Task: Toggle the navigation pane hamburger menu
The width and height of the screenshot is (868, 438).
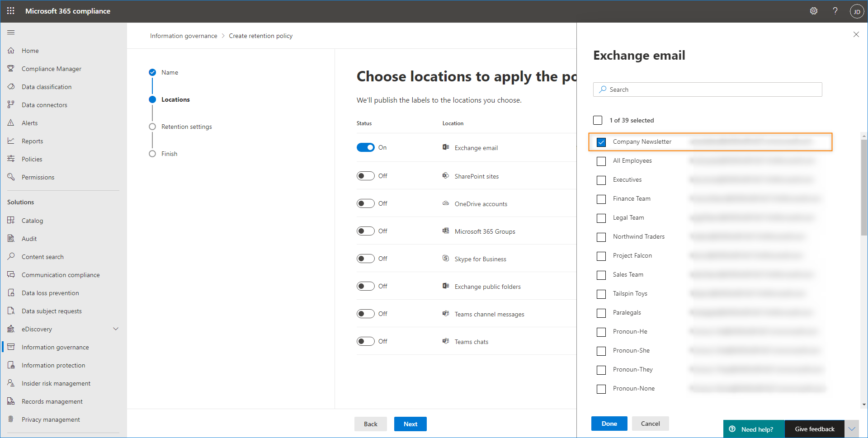Action: (x=11, y=32)
